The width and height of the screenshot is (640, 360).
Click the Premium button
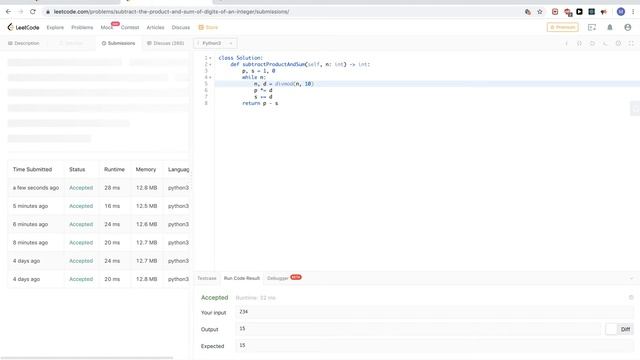(x=562, y=27)
